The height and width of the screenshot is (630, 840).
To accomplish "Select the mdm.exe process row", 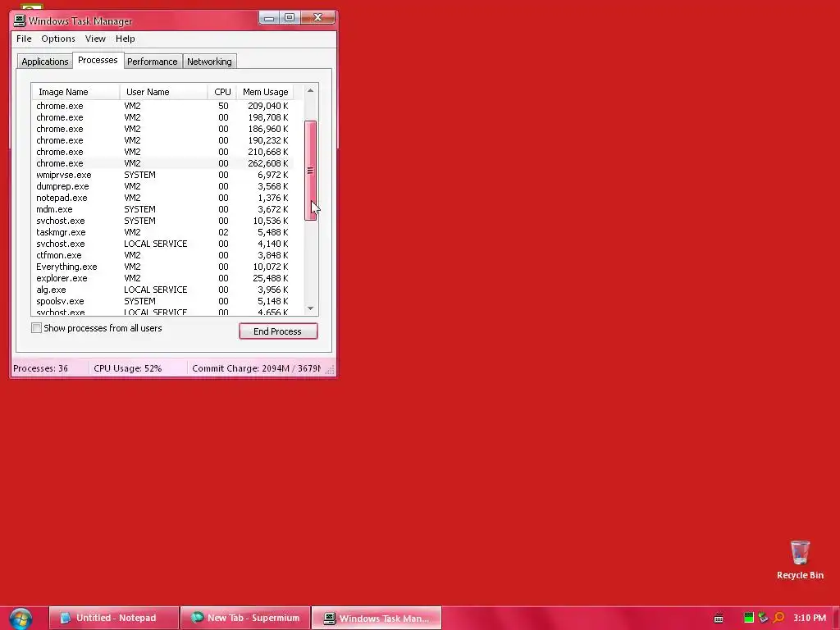I will (x=162, y=209).
